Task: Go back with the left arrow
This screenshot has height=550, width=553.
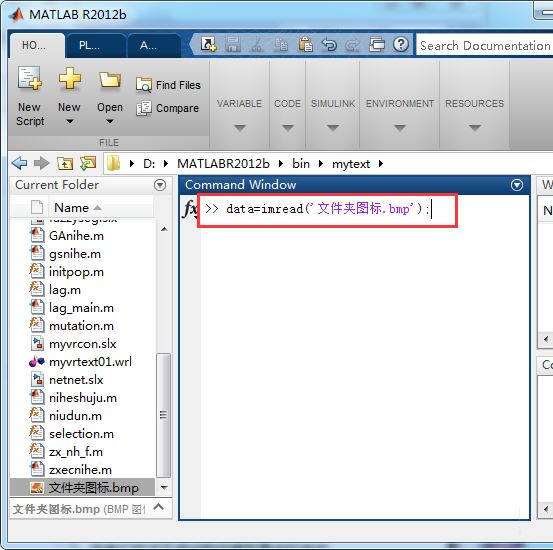Action: [x=19, y=163]
